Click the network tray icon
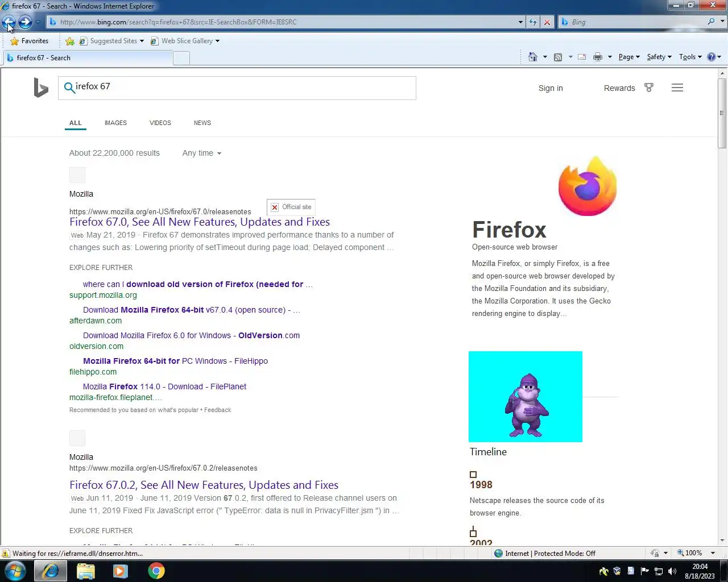Viewport: 728px width, 582px height. (x=659, y=571)
